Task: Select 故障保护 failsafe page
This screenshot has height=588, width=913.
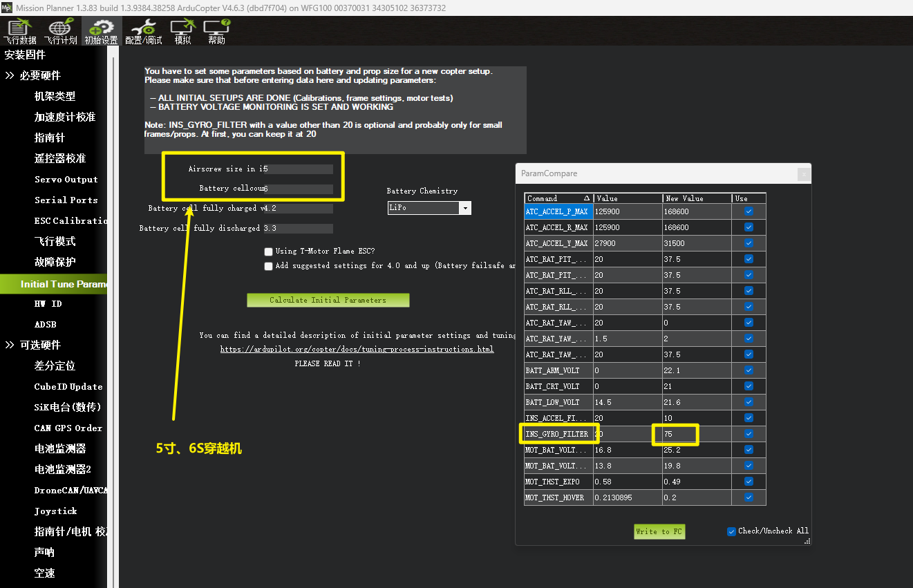Action: 55,262
